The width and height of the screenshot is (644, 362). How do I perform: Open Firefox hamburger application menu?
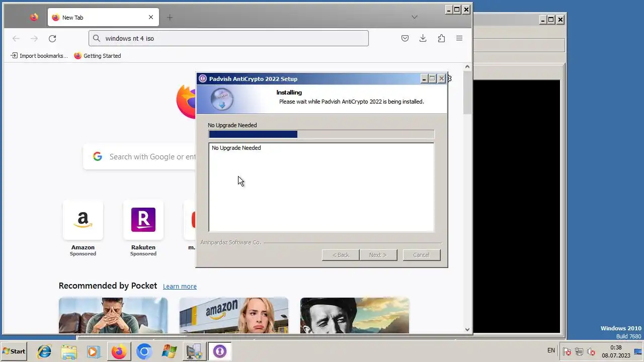pos(459,38)
